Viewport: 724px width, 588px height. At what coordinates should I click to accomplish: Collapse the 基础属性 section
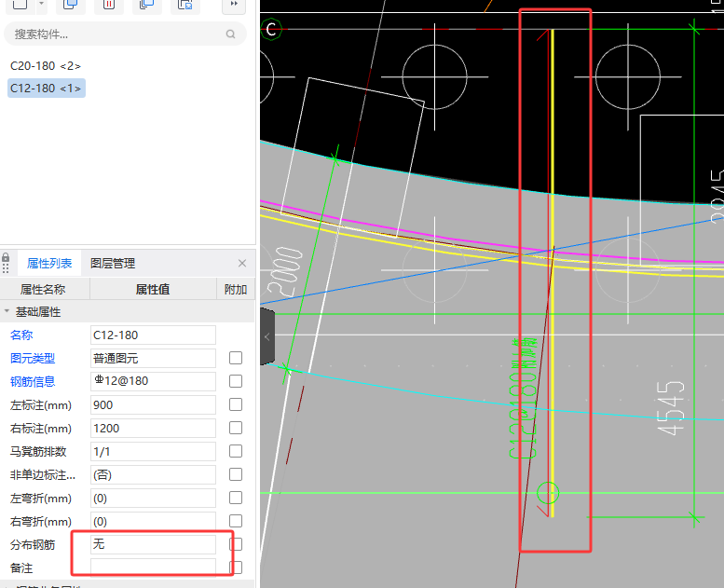7,311
